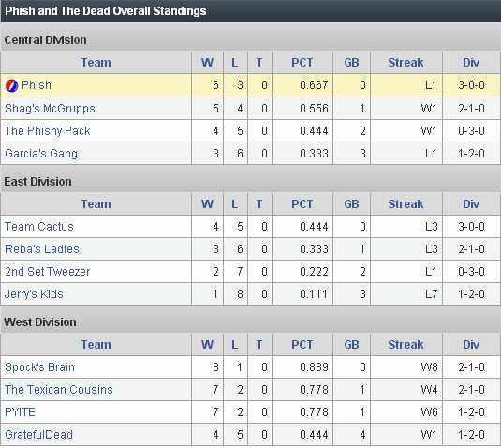Open Spock's Brain team link
501x448 pixels.
coord(39,367)
